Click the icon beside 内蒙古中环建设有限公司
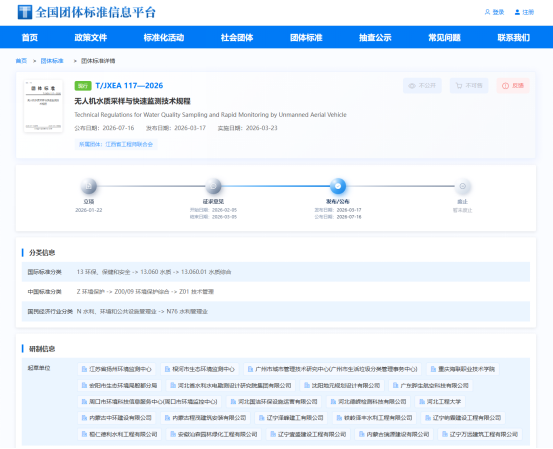The width and height of the screenshot is (553, 449). (x=84, y=418)
